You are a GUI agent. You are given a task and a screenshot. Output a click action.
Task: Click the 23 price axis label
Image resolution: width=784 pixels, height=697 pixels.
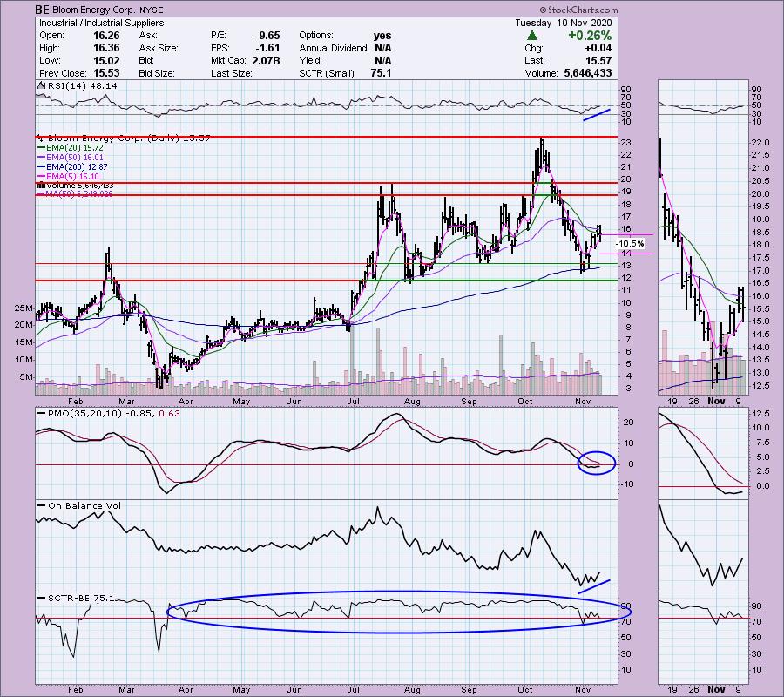pyautogui.click(x=626, y=143)
